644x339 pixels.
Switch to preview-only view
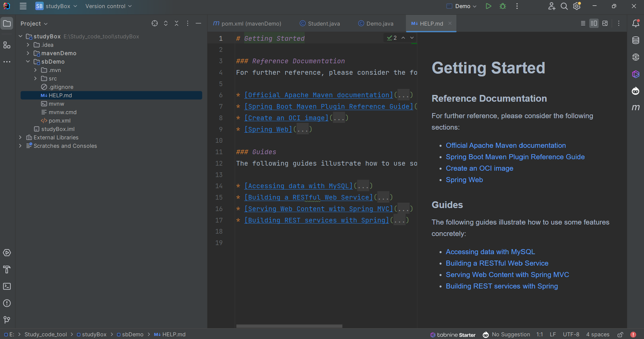(605, 23)
